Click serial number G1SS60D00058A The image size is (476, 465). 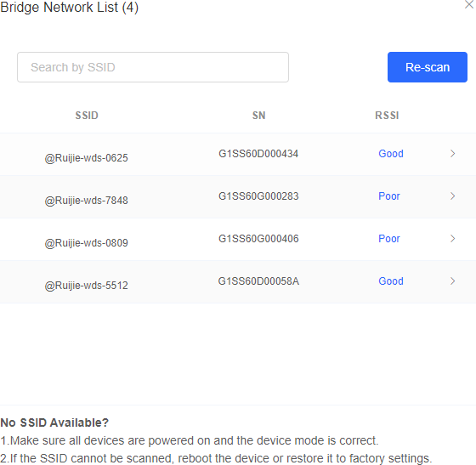click(x=258, y=281)
